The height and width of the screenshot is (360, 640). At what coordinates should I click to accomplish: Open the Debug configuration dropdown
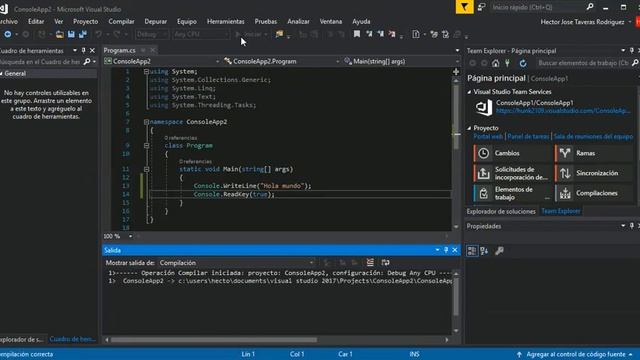click(152, 34)
